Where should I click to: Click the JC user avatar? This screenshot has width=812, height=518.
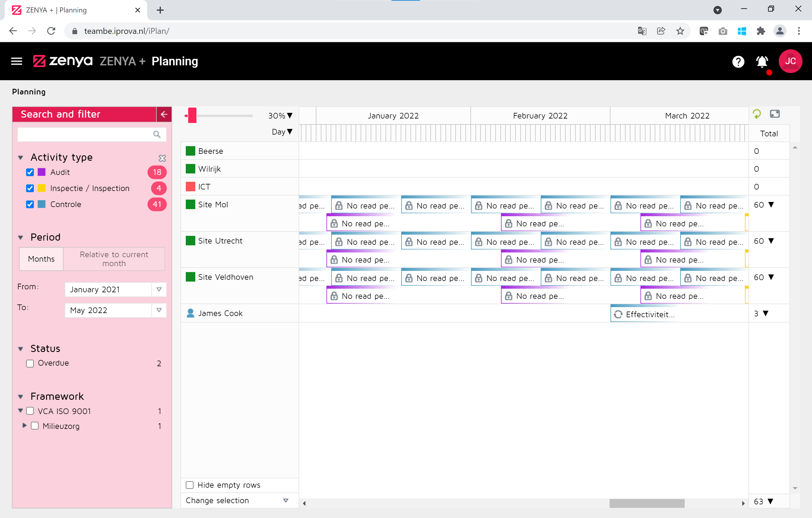click(791, 61)
